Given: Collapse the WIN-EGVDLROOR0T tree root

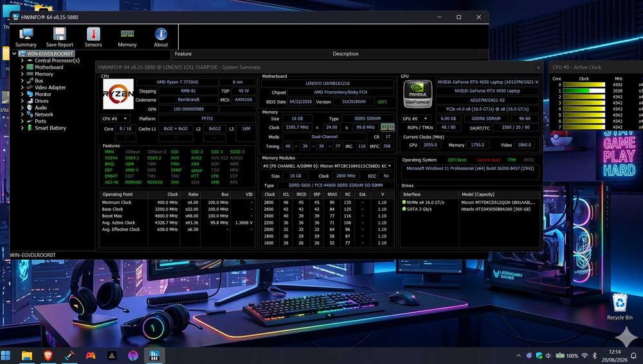Looking at the screenshot, I should click(14, 53).
